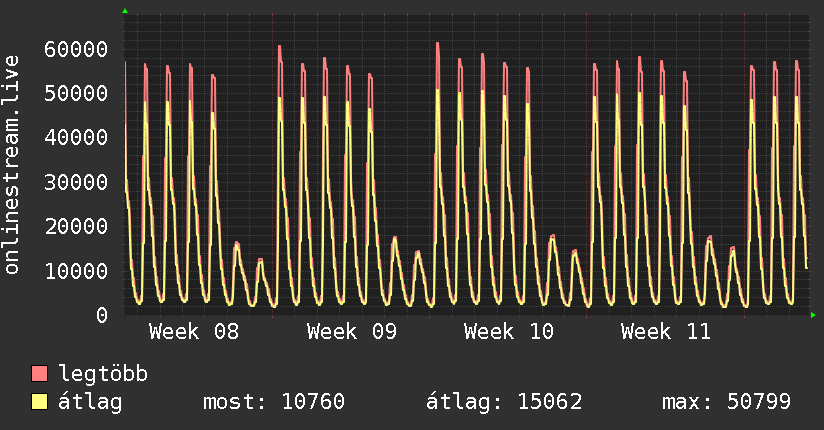Click the 'most: 10760' value
Viewport: 824px width, 430px height.
point(274,402)
